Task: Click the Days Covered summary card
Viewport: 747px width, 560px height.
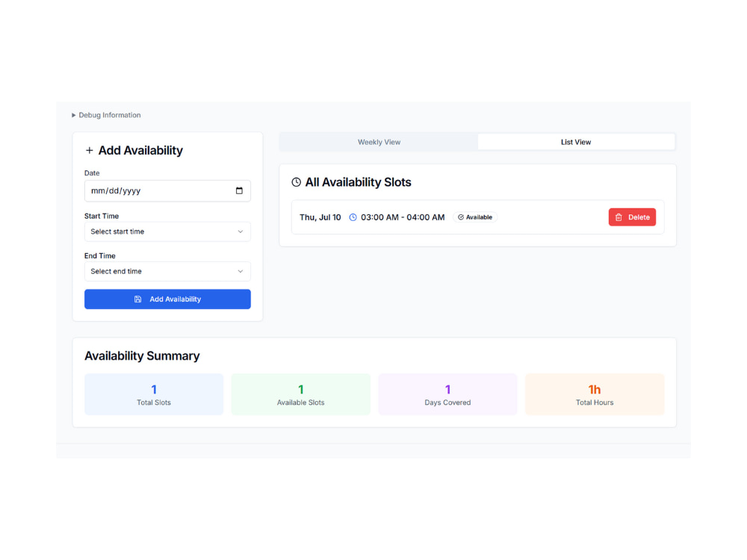Action: [x=447, y=394]
